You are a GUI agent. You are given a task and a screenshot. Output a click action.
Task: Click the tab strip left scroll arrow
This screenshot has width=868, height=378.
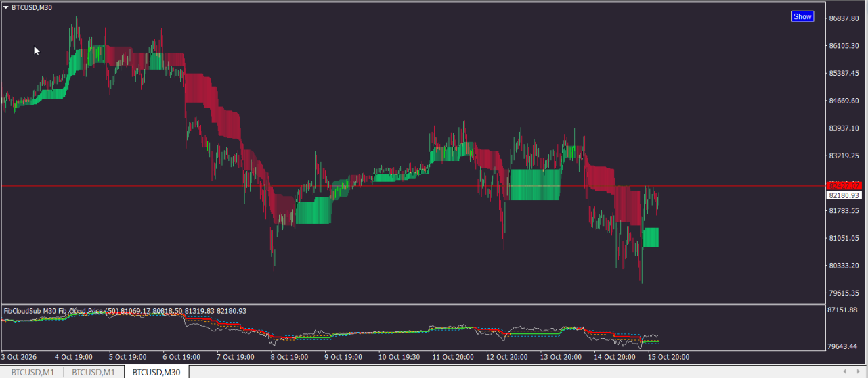(844, 371)
